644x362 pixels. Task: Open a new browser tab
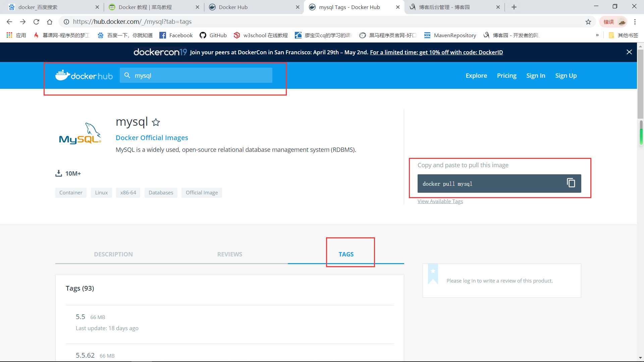pyautogui.click(x=514, y=7)
